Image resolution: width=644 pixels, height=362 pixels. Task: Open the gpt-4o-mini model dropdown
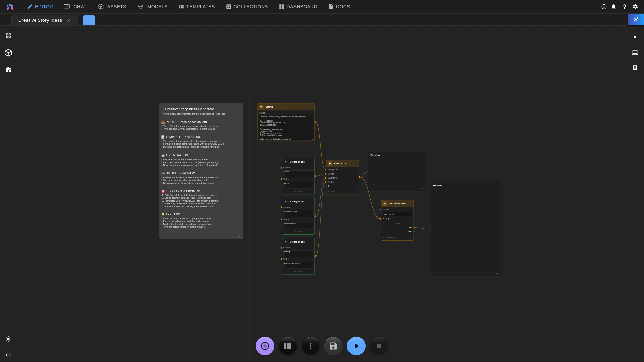coord(397,214)
